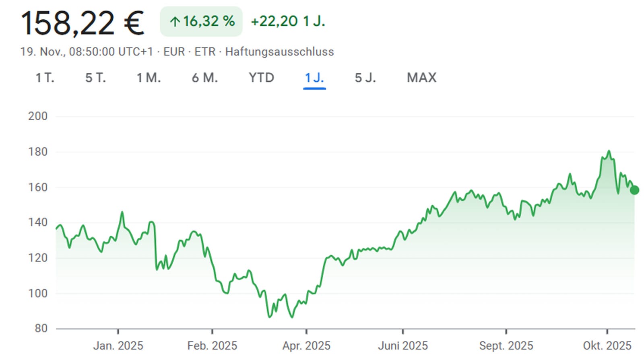644x362 pixels.
Task: Click the Apr. 2025 axis label
Action: pyautogui.click(x=306, y=346)
